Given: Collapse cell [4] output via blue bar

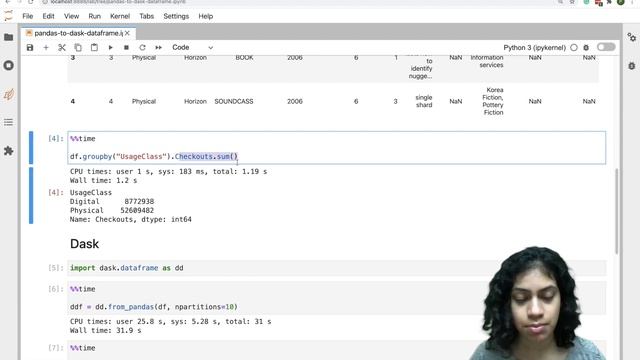Looking at the screenshot, I should click(x=31, y=196).
